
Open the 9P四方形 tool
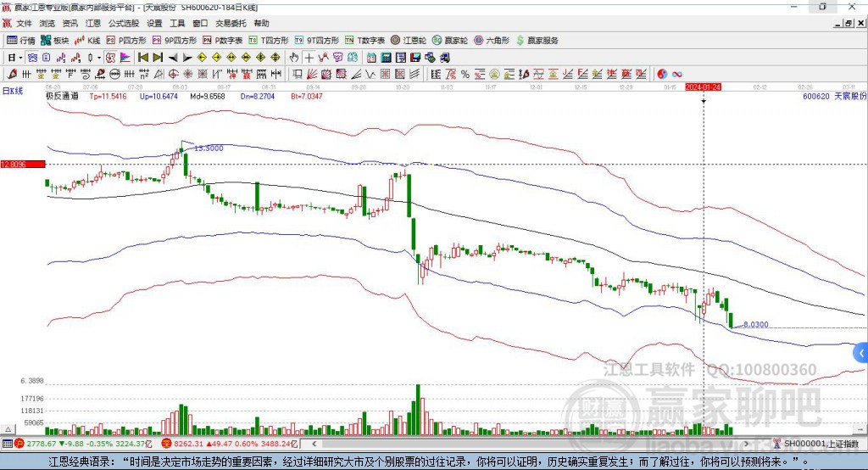click(175, 41)
